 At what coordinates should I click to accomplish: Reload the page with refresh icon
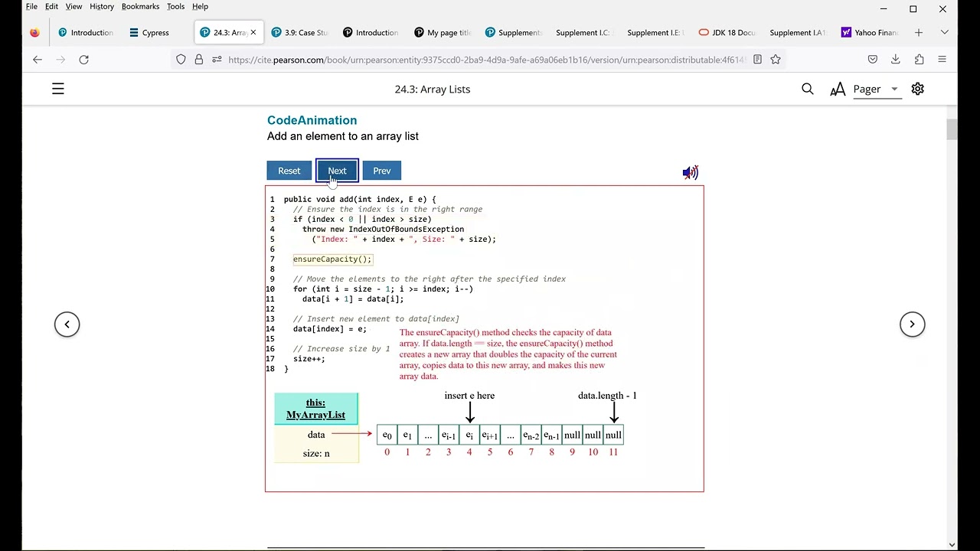click(84, 60)
